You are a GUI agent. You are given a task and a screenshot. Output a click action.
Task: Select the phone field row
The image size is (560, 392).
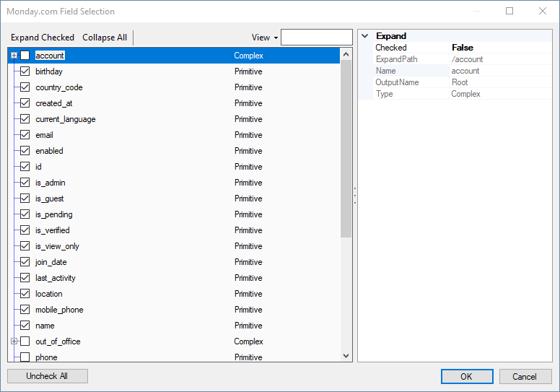[175, 357]
